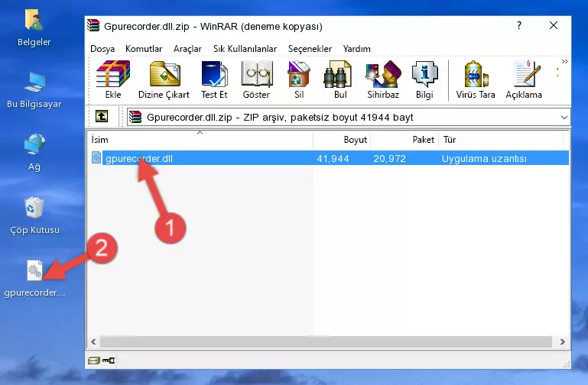Click the 41,944 size value
Viewport: 588px width, 385px height.
coord(333,158)
